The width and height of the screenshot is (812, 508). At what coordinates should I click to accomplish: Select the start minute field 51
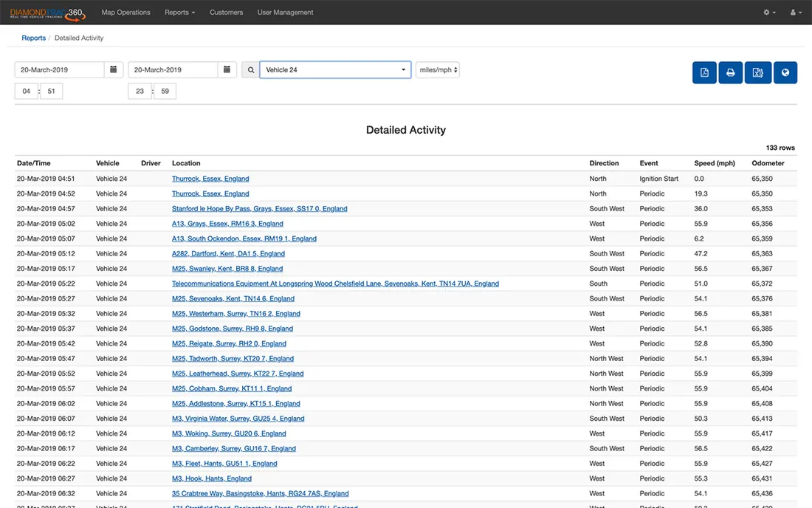pos(51,91)
